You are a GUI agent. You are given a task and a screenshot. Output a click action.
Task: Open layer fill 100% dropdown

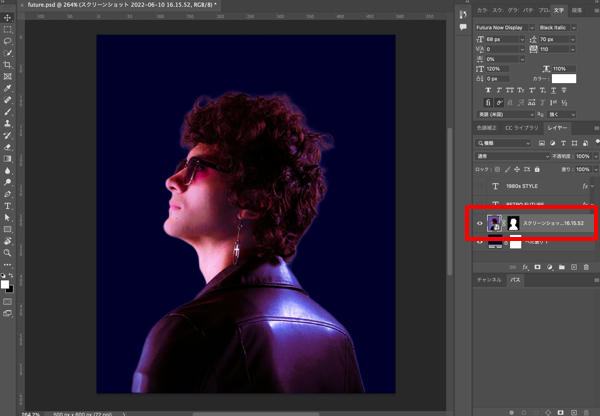(595, 169)
